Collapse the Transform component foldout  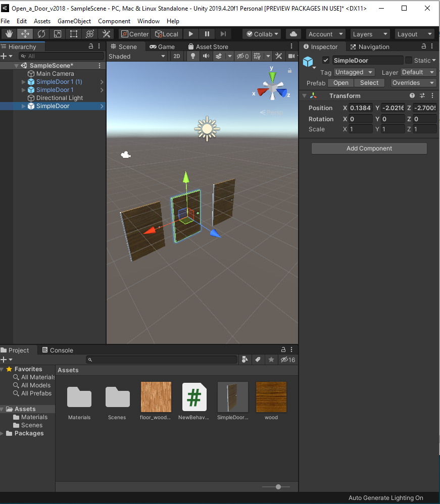304,95
